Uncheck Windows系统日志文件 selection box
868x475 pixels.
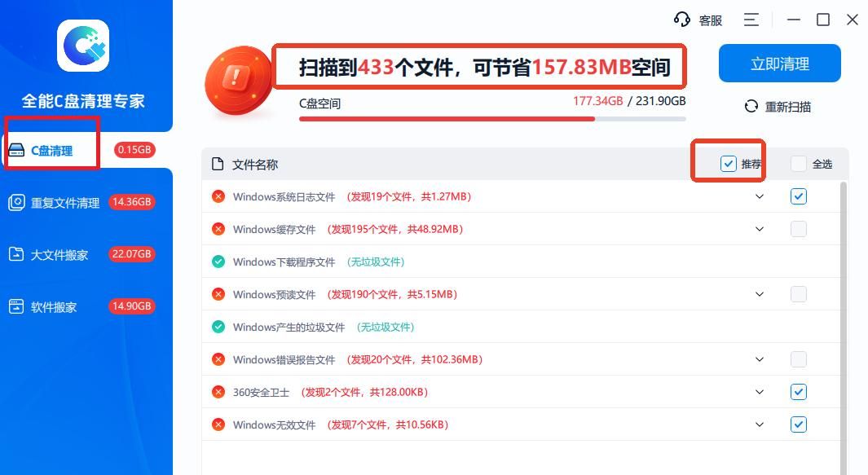799,196
